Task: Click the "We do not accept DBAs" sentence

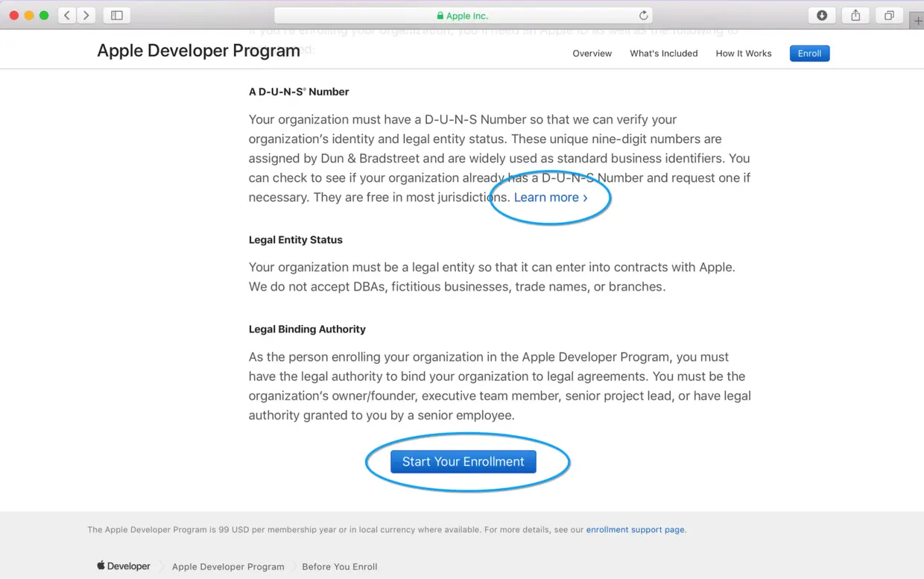Action: tap(457, 287)
